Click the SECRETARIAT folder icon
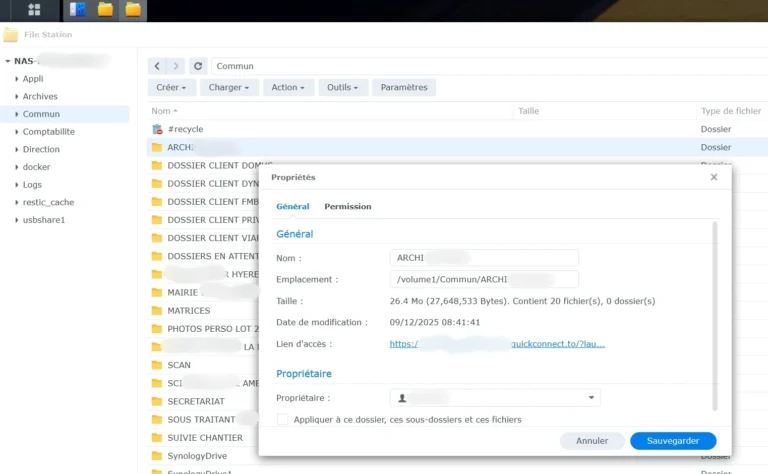 pyautogui.click(x=157, y=401)
